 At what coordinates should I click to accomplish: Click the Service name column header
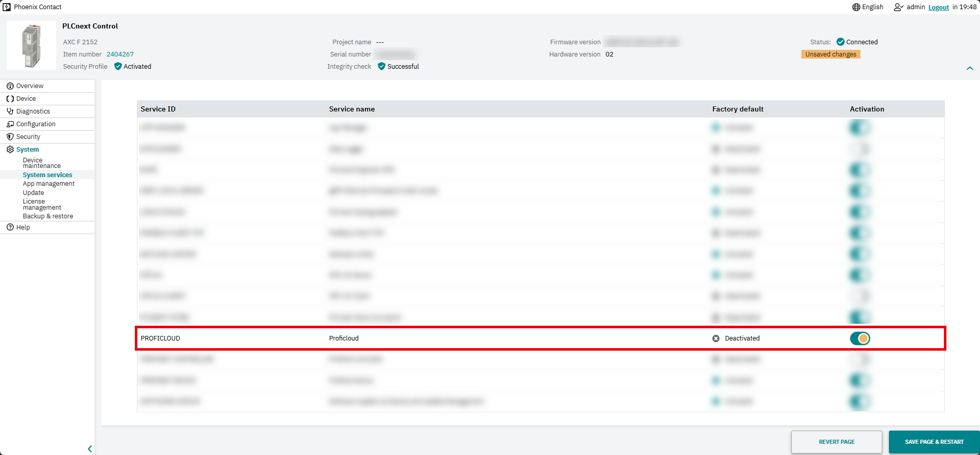pyautogui.click(x=352, y=109)
